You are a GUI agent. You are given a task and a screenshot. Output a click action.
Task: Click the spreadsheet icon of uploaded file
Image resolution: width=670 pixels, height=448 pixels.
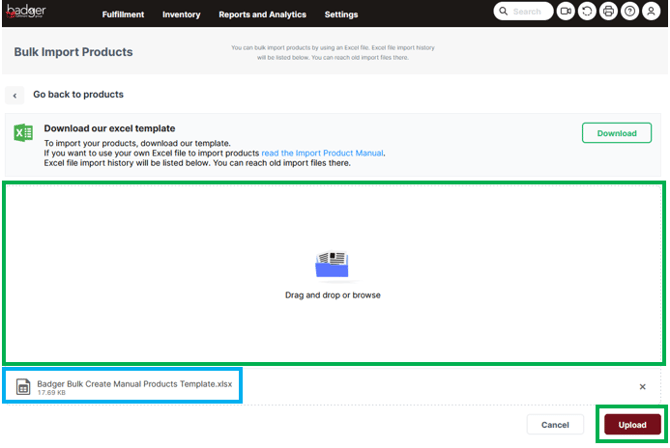coord(22,386)
